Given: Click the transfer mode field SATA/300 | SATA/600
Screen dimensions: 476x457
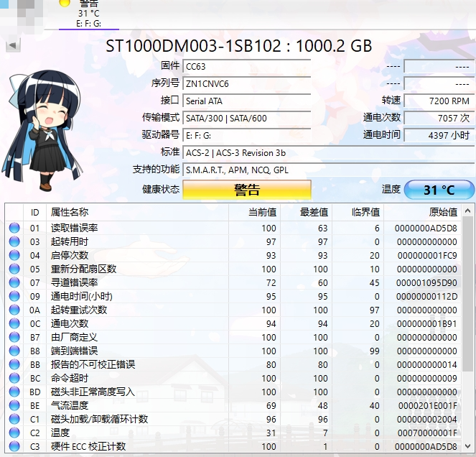Looking at the screenshot, I should tap(247, 118).
